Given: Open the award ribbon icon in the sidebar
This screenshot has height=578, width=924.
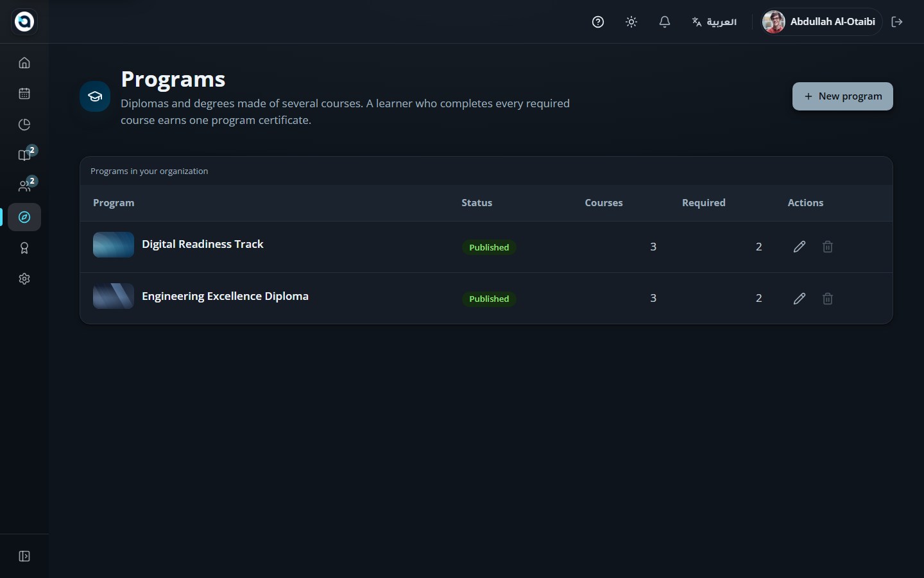Looking at the screenshot, I should (x=24, y=248).
